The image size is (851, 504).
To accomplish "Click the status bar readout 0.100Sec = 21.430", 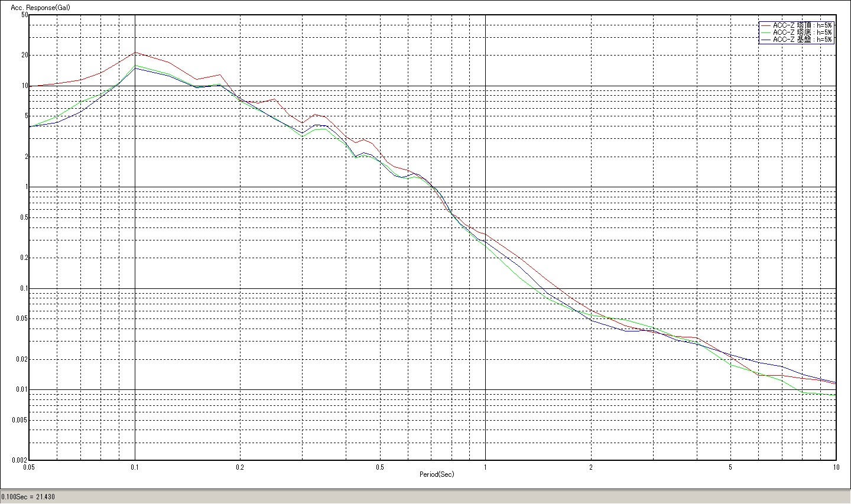I will coord(28,497).
